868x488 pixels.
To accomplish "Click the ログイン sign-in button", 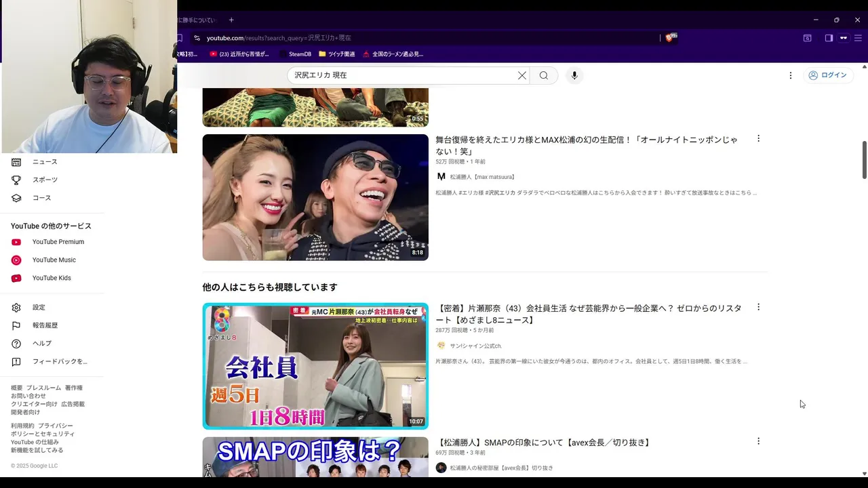I will 828,75.
